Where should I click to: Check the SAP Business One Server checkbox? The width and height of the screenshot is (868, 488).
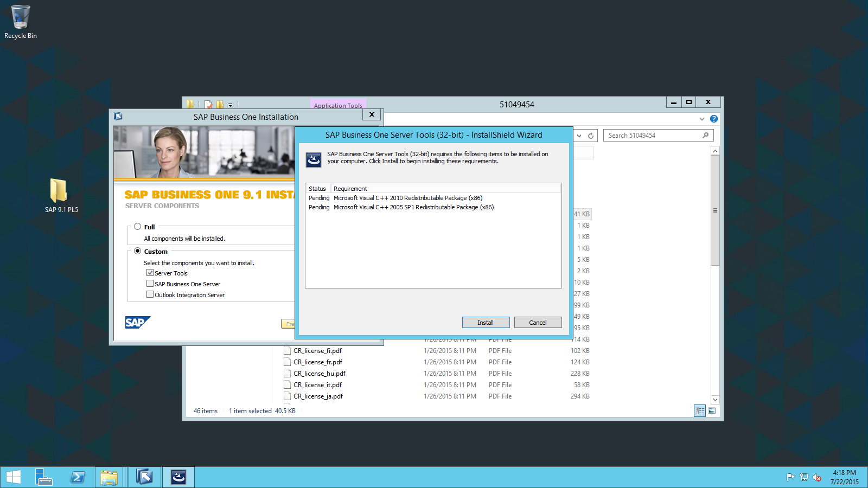(x=150, y=284)
